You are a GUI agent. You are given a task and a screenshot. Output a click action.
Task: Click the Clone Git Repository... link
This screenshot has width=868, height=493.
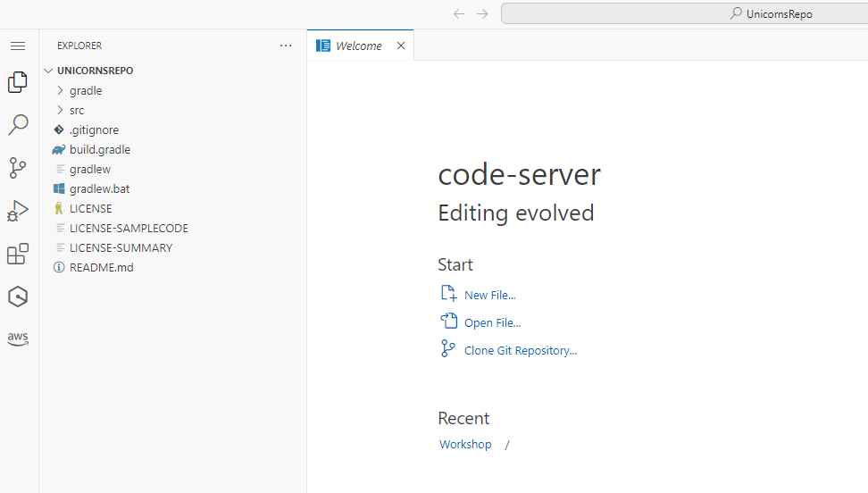pos(521,351)
